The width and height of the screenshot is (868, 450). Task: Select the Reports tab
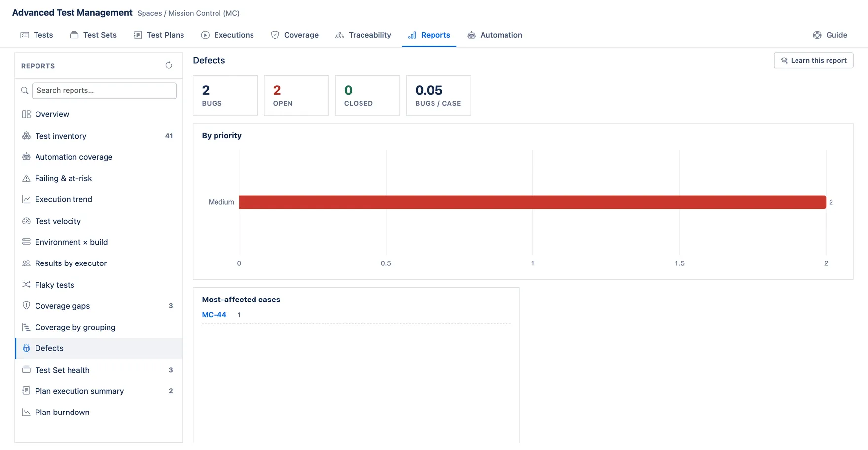point(429,35)
